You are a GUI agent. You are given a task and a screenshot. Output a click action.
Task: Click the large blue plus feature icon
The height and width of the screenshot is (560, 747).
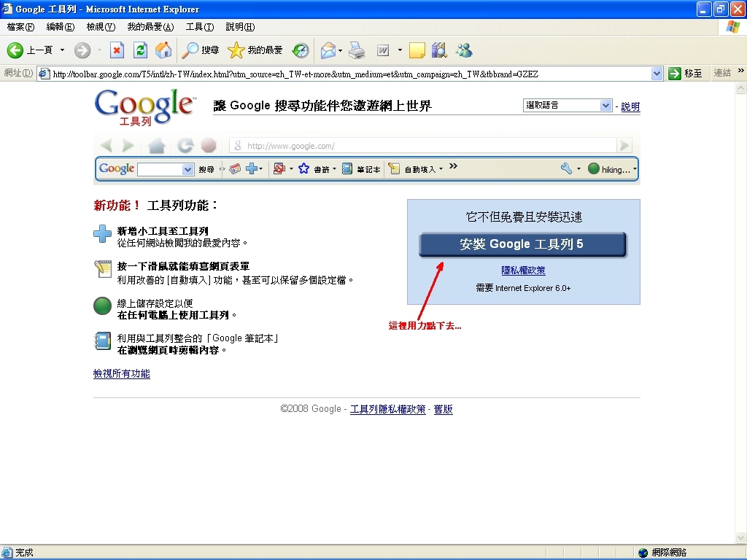pyautogui.click(x=102, y=234)
